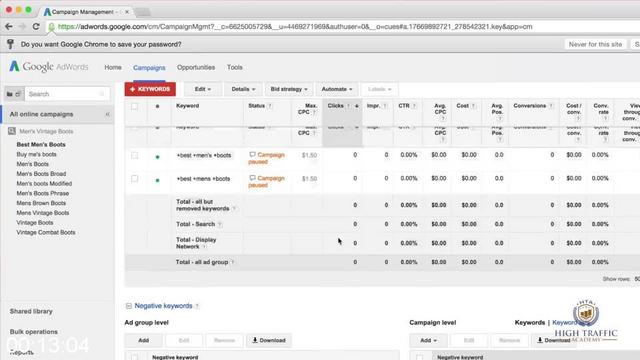Click Men's Vintage Boots campaign icon

(12, 131)
